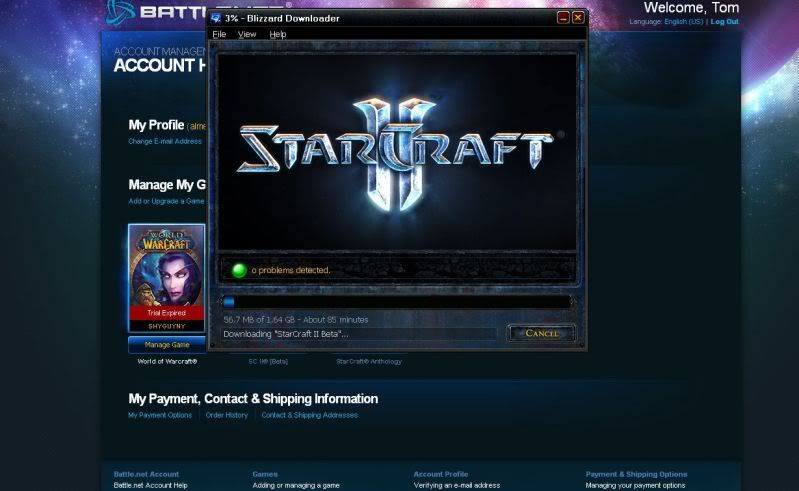Log out of the Battle.net account
The width and height of the screenshot is (799, 491).
click(x=725, y=22)
